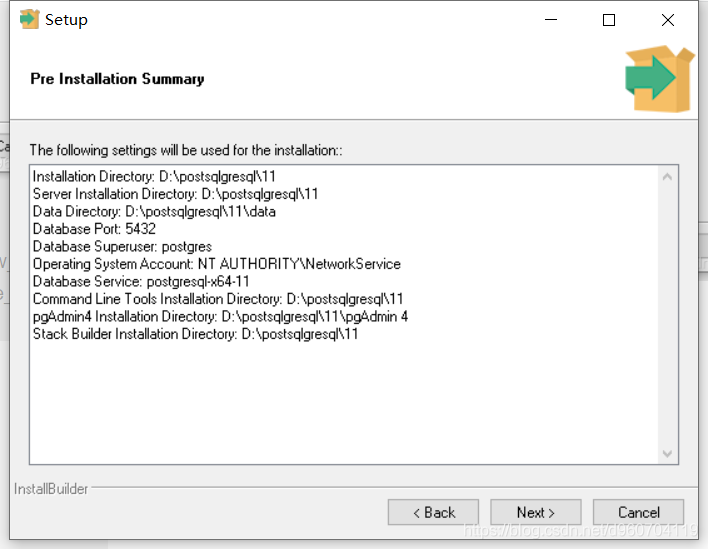Click the Database Port 5432 line
Viewport: 708px width, 549px height.
pyautogui.click(x=94, y=229)
